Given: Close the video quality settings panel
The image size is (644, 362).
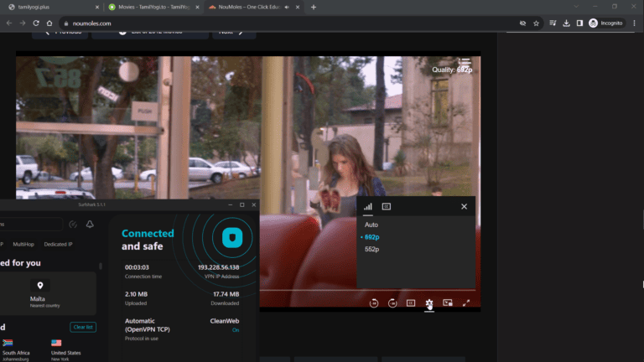Looking at the screenshot, I should (x=464, y=206).
